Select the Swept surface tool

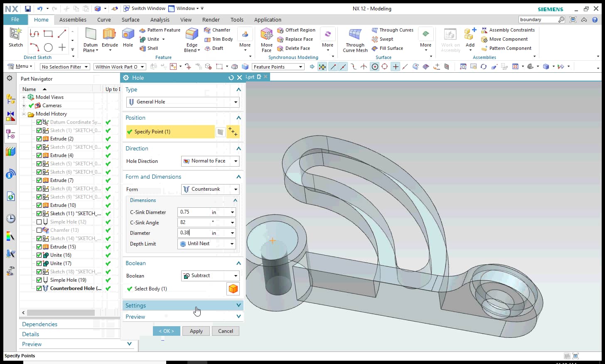click(x=382, y=39)
